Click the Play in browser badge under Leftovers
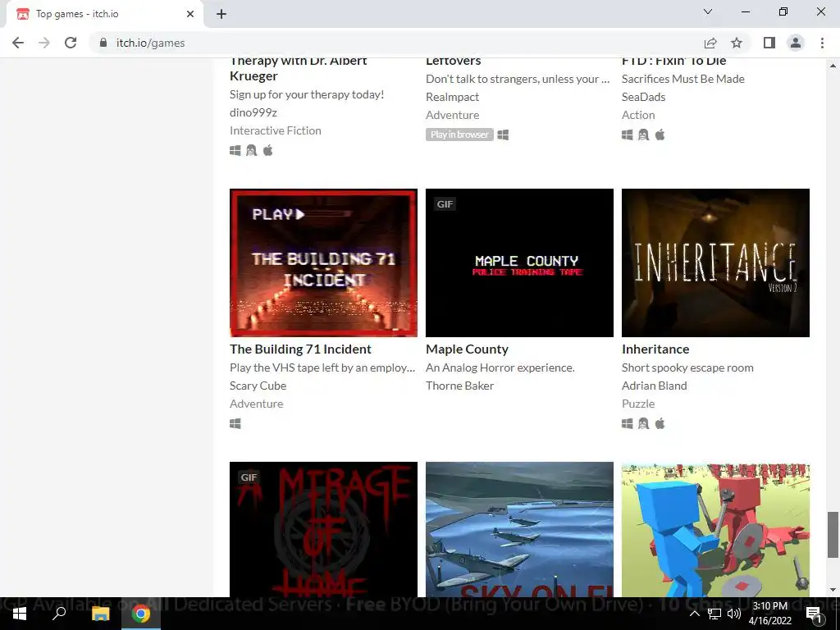 pos(459,135)
